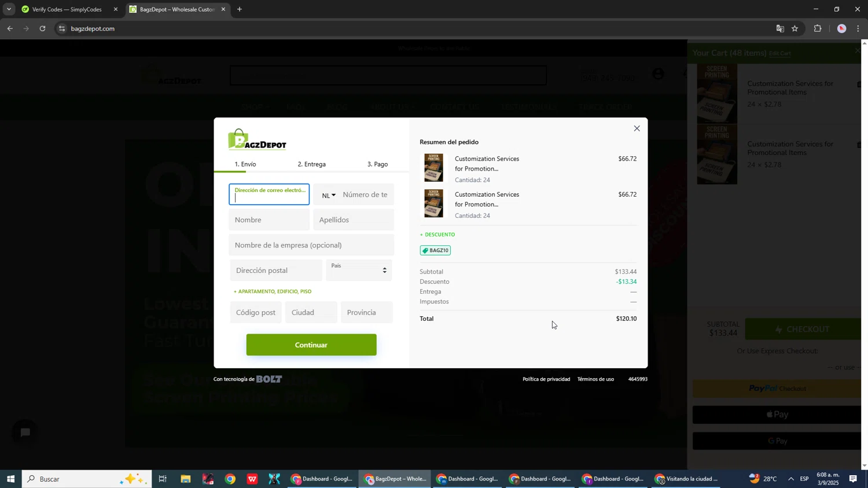Image resolution: width=868 pixels, height=488 pixels.
Task: Bookmark this page with star icon
Action: [x=795, y=28]
